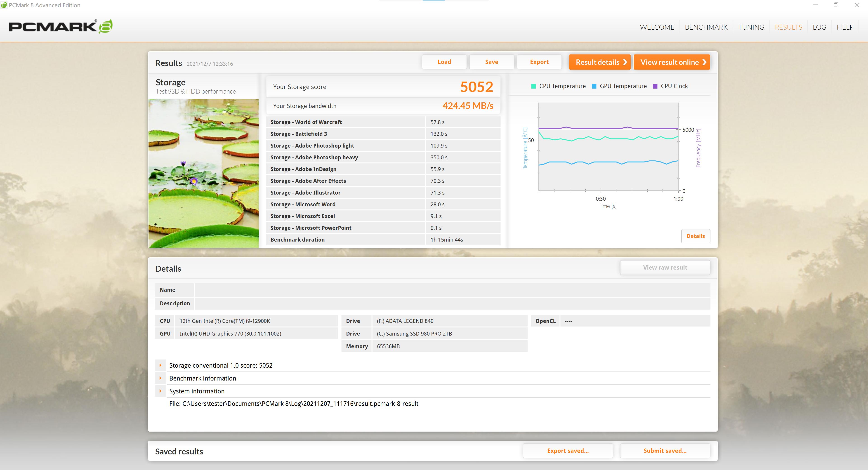
Task: Expand the System information section
Action: [160, 391]
